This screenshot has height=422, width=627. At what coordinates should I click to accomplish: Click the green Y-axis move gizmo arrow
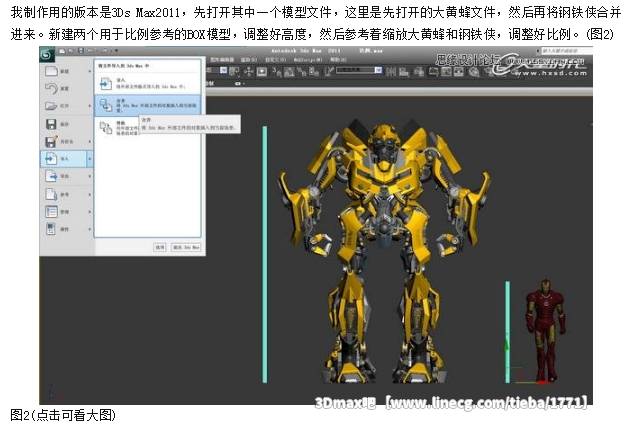506,344
